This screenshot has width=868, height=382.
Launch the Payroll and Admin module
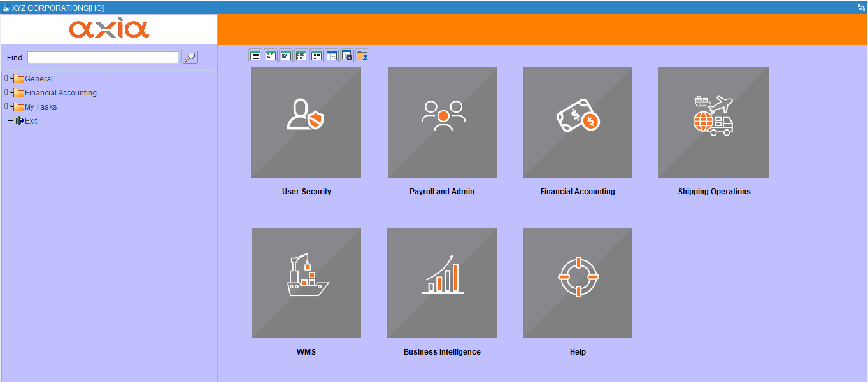click(441, 122)
